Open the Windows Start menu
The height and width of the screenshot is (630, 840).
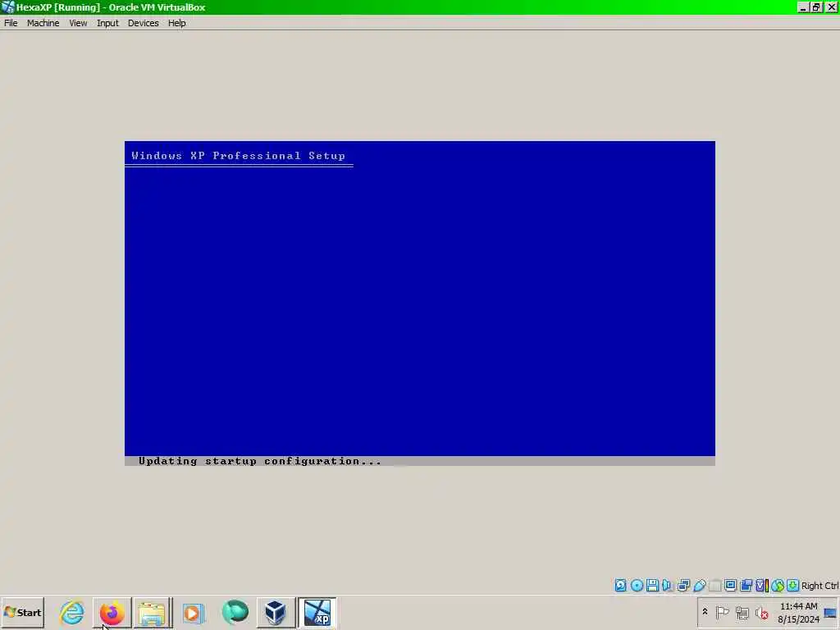[x=22, y=612]
